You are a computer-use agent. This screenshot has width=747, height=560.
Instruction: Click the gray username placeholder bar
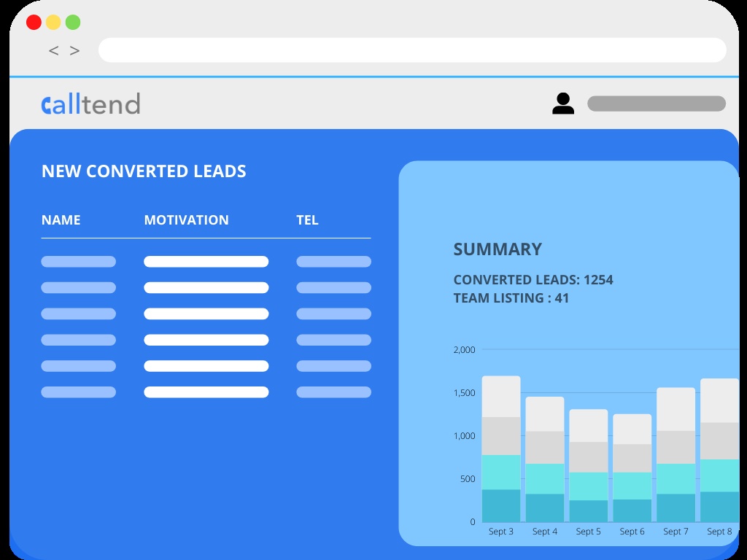657,104
